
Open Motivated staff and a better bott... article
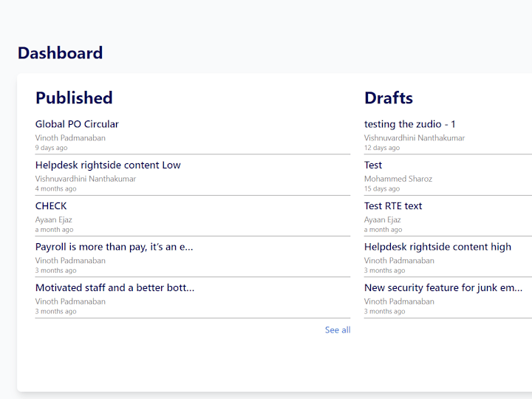click(115, 287)
